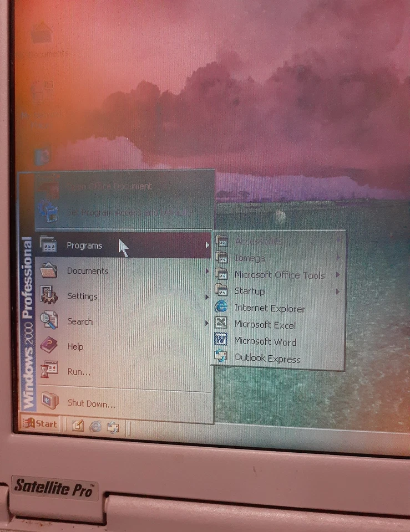The image size is (410, 532).
Task: Click the Microsoft Word icon
Action: click(221, 339)
